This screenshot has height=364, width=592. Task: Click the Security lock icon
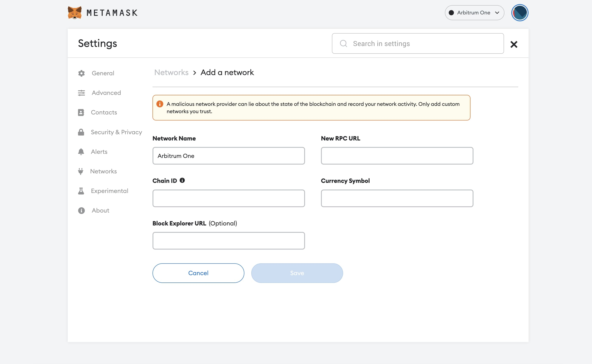tap(81, 132)
